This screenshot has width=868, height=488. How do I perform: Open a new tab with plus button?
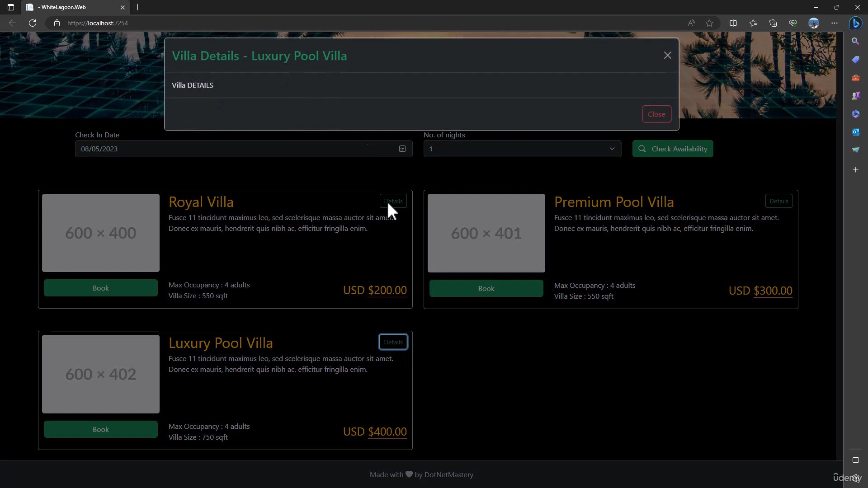(x=138, y=7)
